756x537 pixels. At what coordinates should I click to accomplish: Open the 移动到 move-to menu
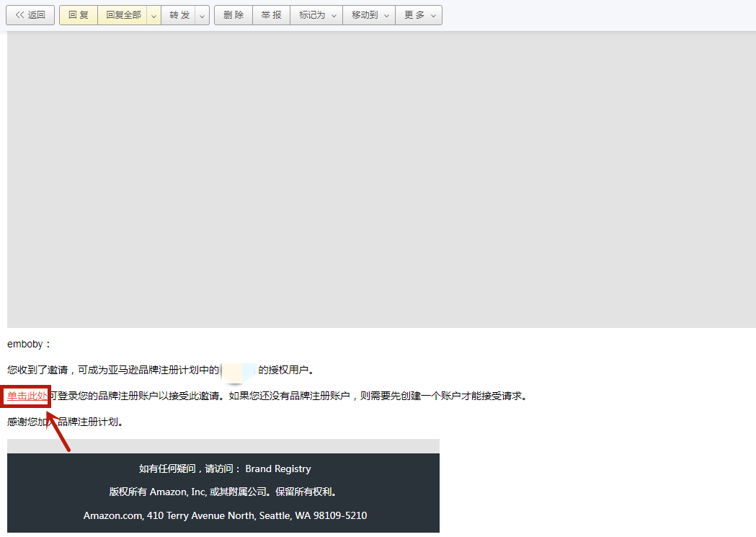tap(363, 14)
